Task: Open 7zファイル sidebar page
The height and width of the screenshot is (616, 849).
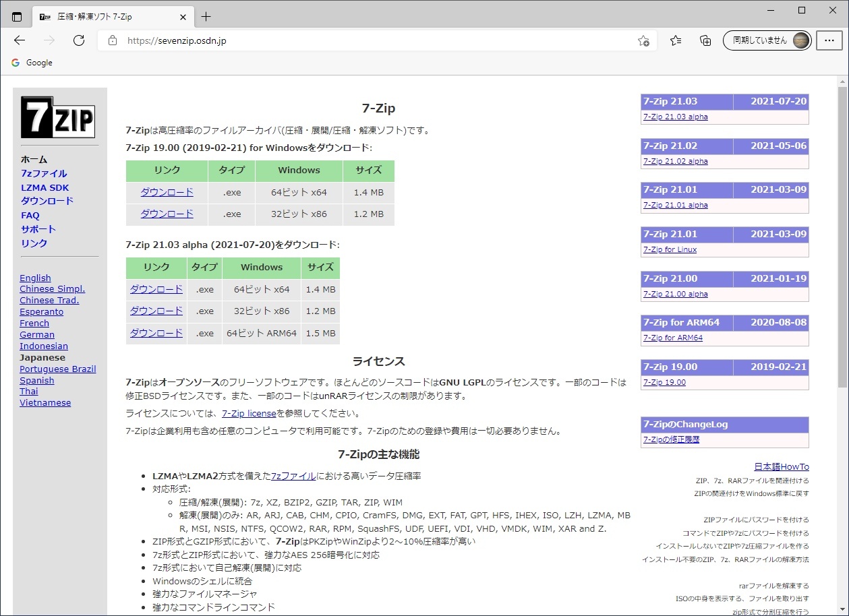Action: click(x=44, y=173)
